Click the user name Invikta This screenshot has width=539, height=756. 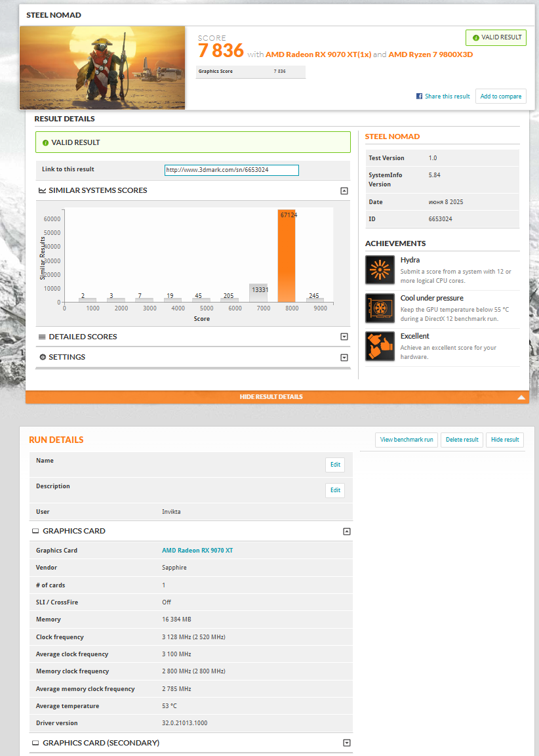click(172, 512)
